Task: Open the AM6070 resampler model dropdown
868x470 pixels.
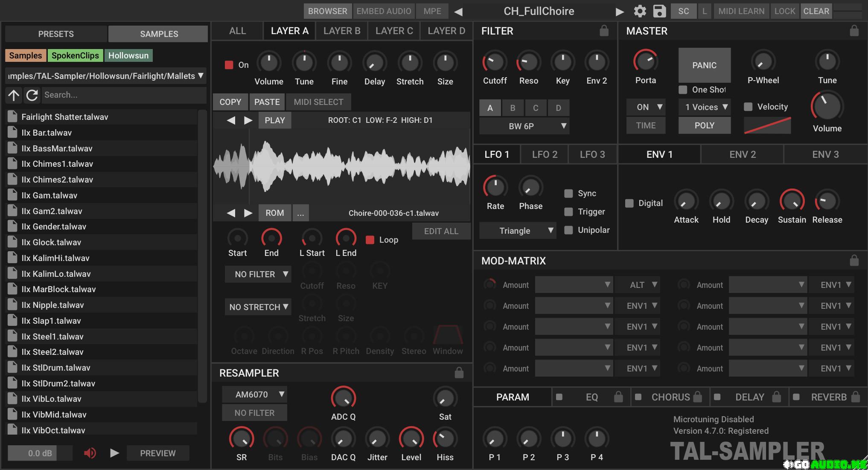Action: (x=254, y=395)
